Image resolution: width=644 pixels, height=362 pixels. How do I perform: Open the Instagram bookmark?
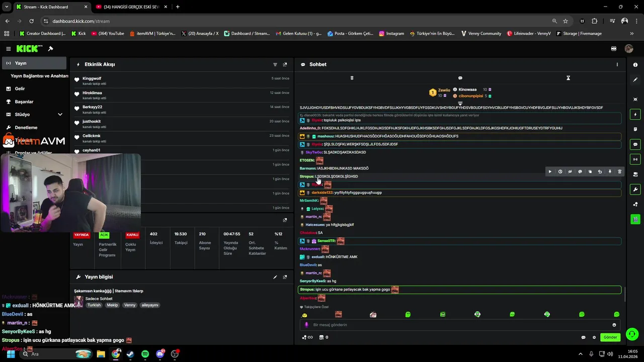pyautogui.click(x=391, y=34)
